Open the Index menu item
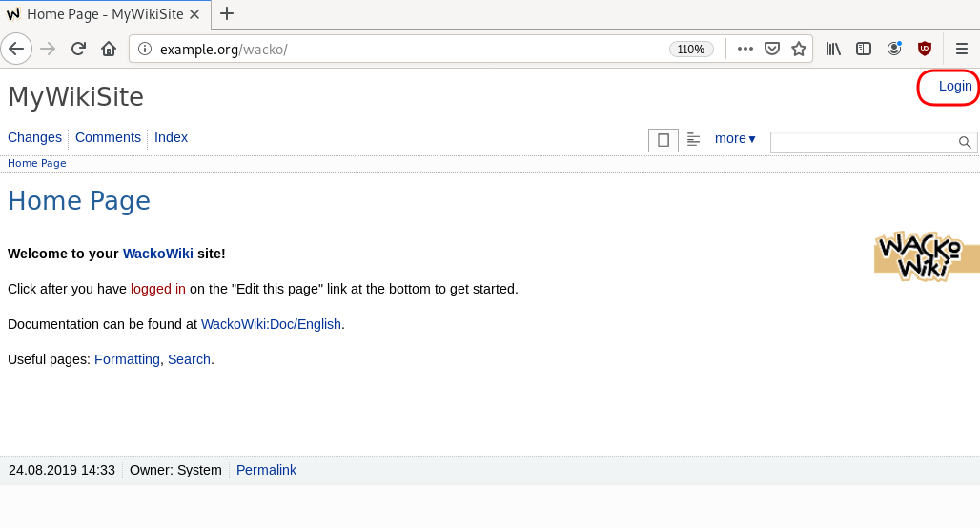The image size is (980, 528). tap(172, 137)
